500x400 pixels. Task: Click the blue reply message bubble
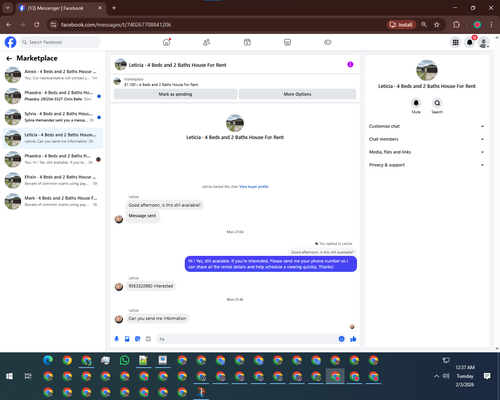pyautogui.click(x=271, y=264)
